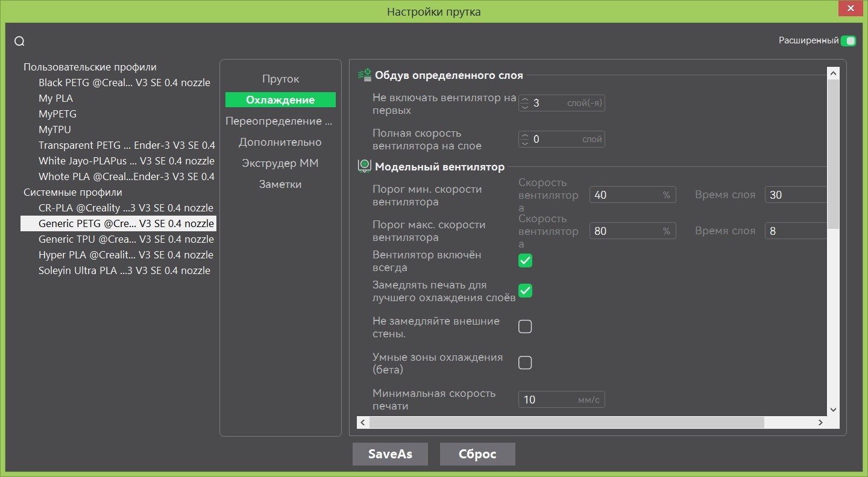Select 'Generic PETG @Cre...' system profile
This screenshot has width=868, height=477.
[x=118, y=223]
